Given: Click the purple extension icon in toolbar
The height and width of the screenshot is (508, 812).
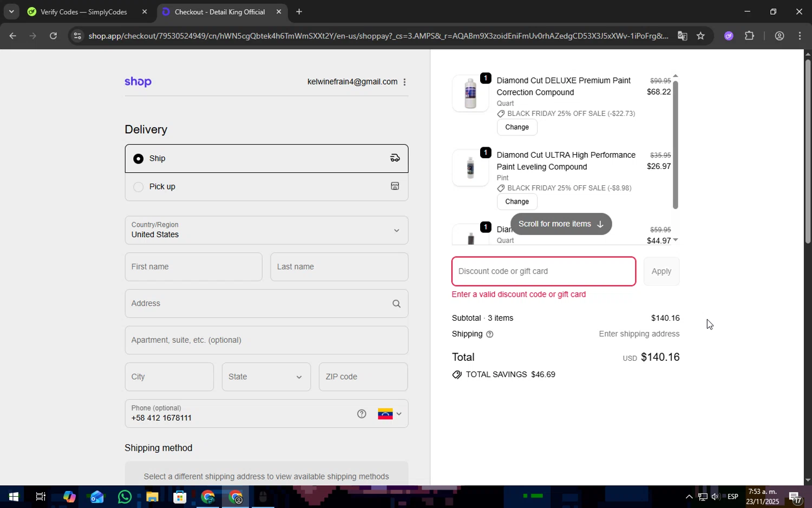Looking at the screenshot, I should 729,36.
